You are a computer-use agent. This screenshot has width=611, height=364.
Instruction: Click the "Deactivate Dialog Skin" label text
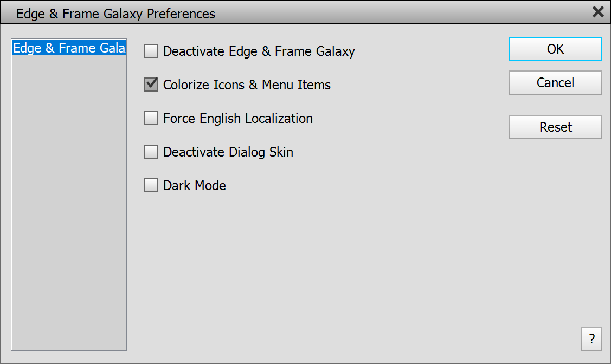(228, 152)
